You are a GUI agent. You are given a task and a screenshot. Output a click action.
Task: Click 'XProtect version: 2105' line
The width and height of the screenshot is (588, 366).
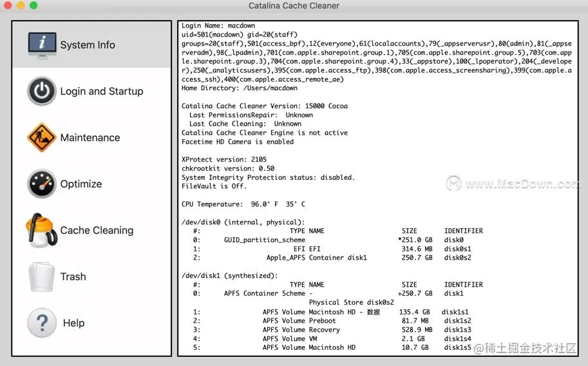[x=224, y=159]
